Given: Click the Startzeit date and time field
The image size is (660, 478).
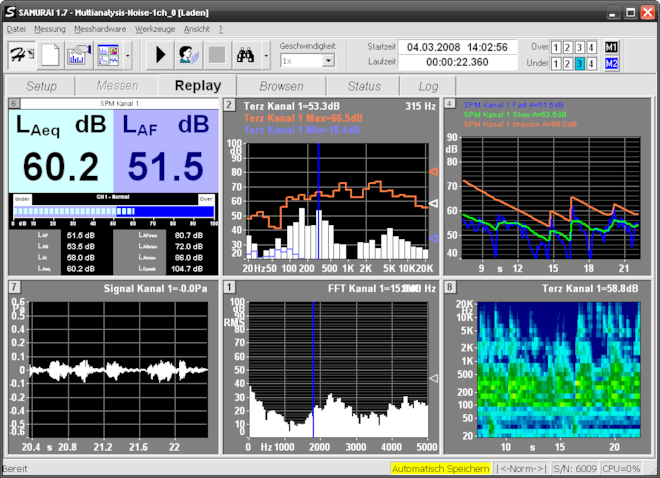Looking at the screenshot, I should pos(457,46).
